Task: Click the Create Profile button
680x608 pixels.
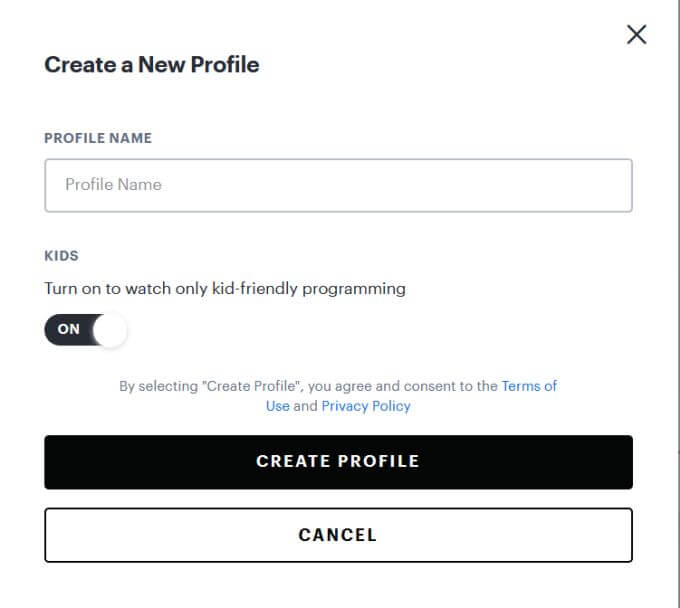Action: (338, 462)
